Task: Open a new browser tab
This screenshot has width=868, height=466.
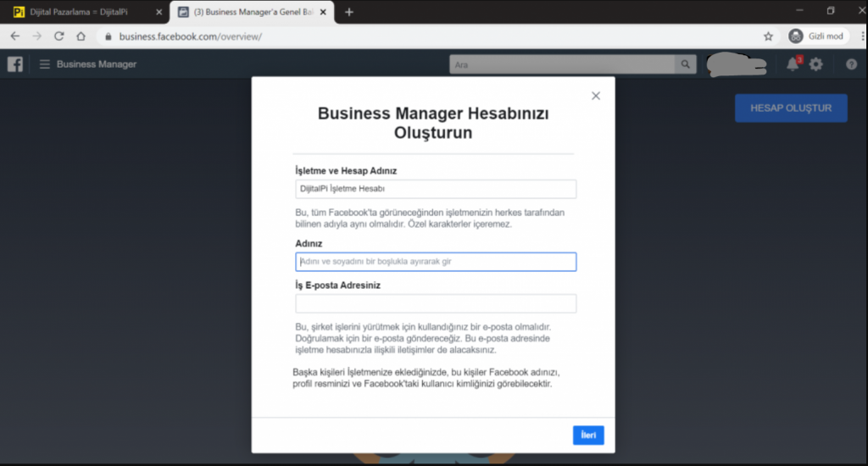Action: pos(348,12)
